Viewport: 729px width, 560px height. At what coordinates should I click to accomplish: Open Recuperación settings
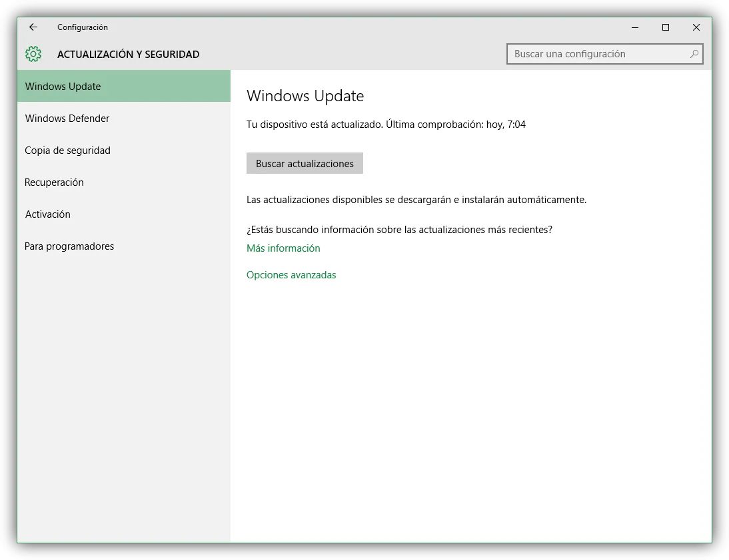54,182
